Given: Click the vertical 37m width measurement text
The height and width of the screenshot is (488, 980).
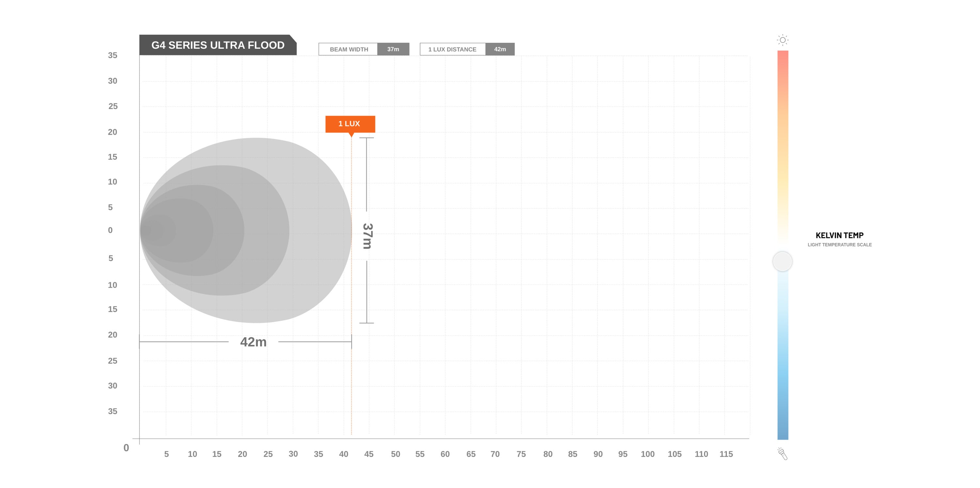Looking at the screenshot, I should click(367, 236).
